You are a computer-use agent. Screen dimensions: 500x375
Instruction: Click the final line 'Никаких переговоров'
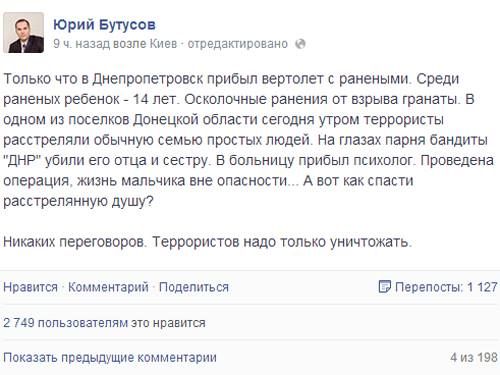(x=208, y=242)
